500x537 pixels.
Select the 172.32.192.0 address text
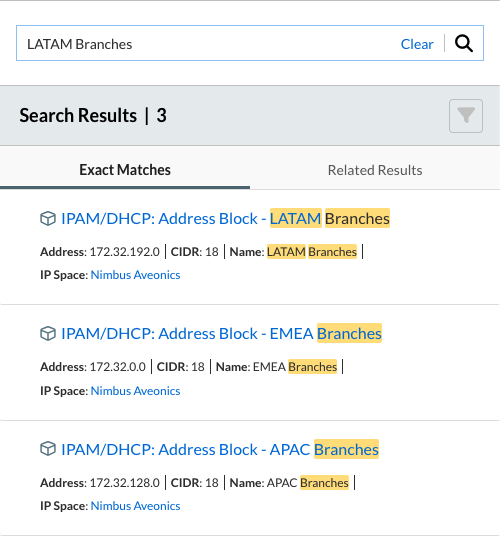point(124,252)
